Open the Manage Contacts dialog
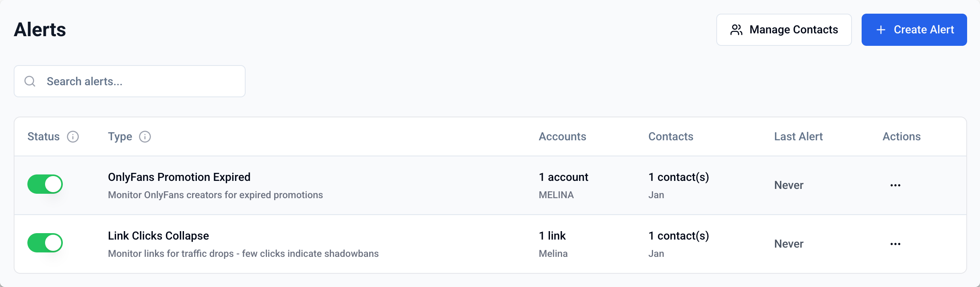The width and height of the screenshot is (980, 287). (784, 30)
